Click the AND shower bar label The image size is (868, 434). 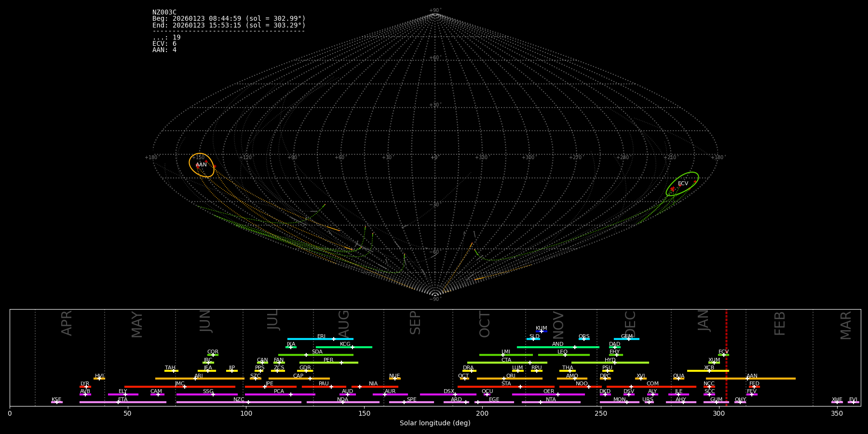(x=558, y=344)
